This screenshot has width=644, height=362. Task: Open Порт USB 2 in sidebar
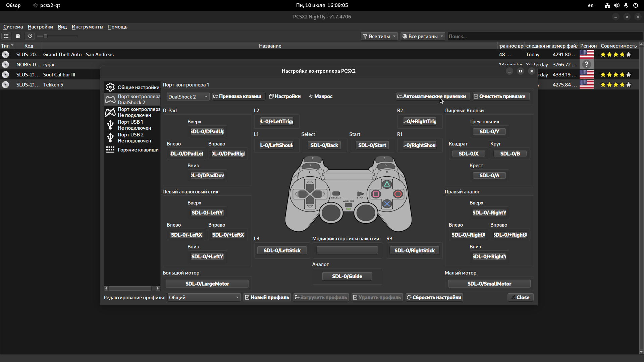[132, 138]
